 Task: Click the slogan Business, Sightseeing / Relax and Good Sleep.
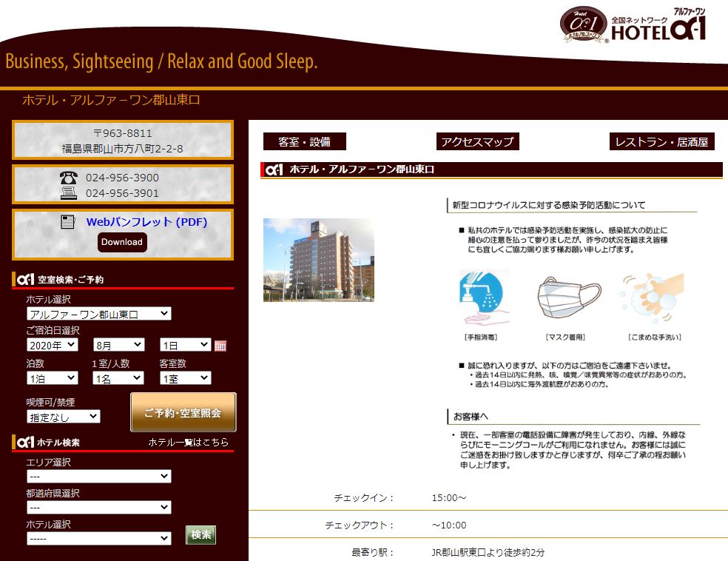point(161,61)
